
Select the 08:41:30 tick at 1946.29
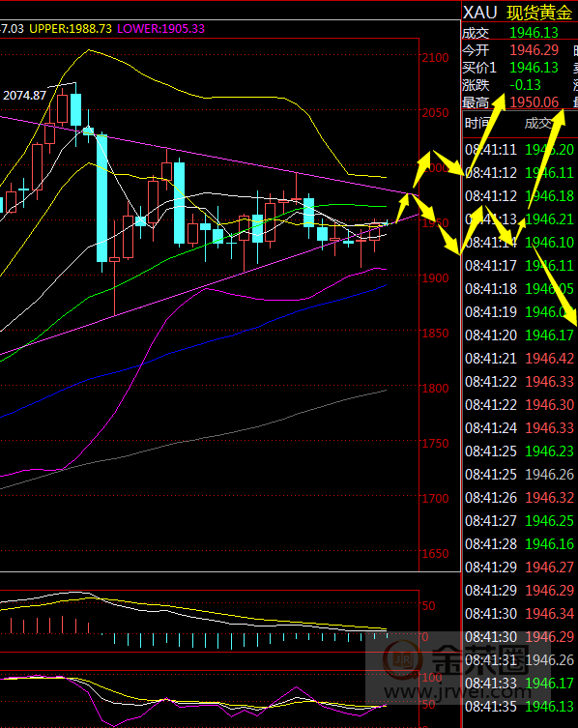pos(520,637)
